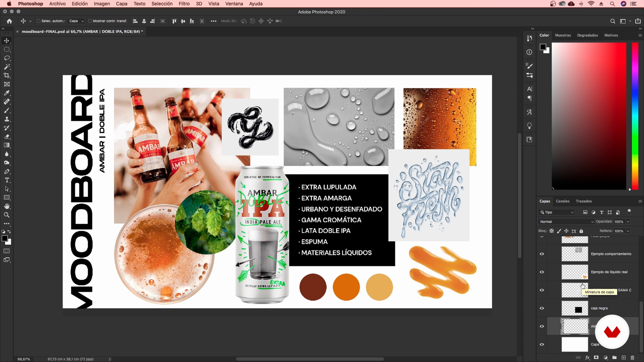Hide the Ejemplo de líquido real layer
The width and height of the screenshot is (644, 362).
542,272
